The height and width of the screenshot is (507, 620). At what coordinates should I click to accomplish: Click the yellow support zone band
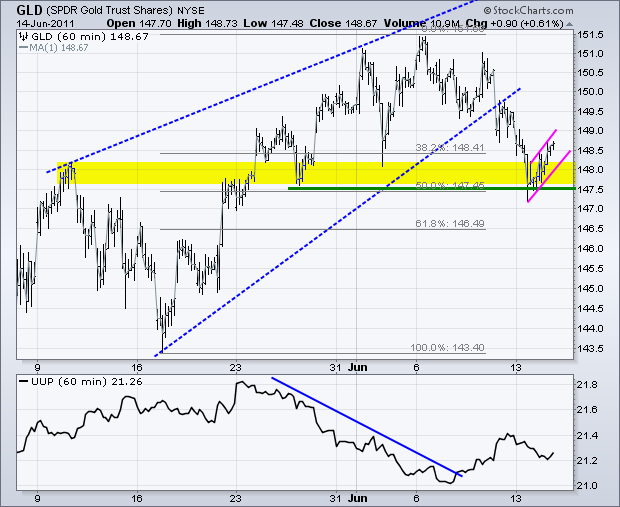[x=316, y=173]
